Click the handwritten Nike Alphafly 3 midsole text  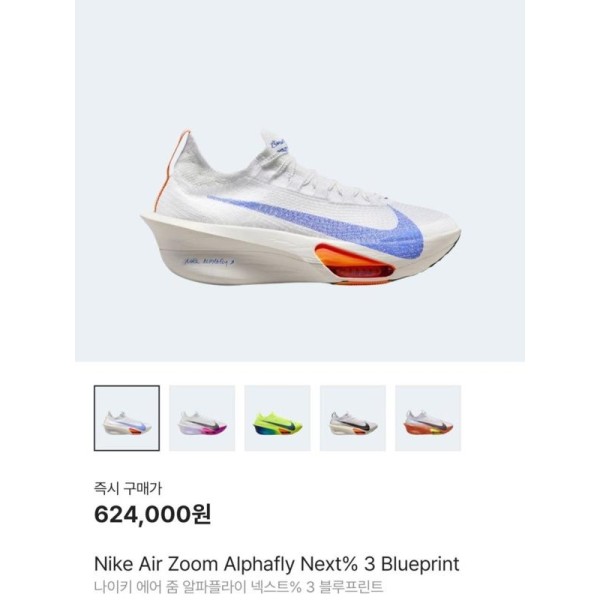click(210, 262)
